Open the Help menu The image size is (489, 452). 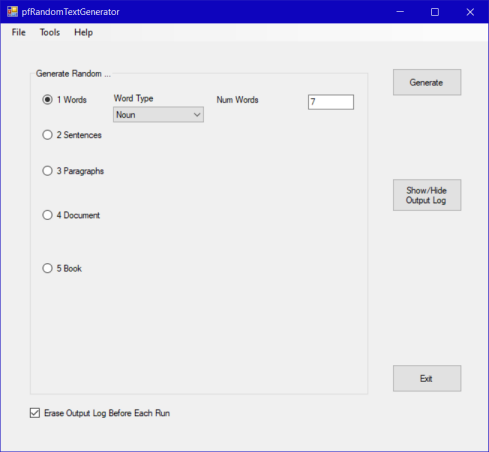coord(83,32)
